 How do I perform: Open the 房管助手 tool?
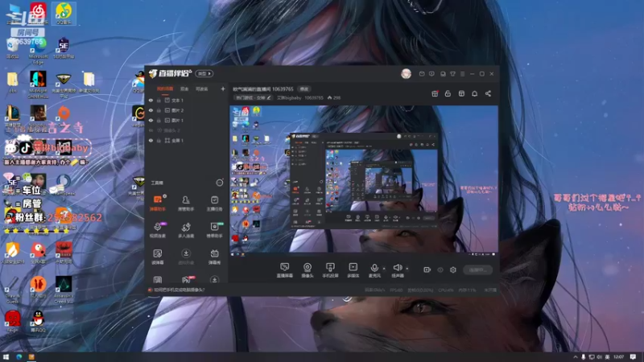tap(186, 204)
